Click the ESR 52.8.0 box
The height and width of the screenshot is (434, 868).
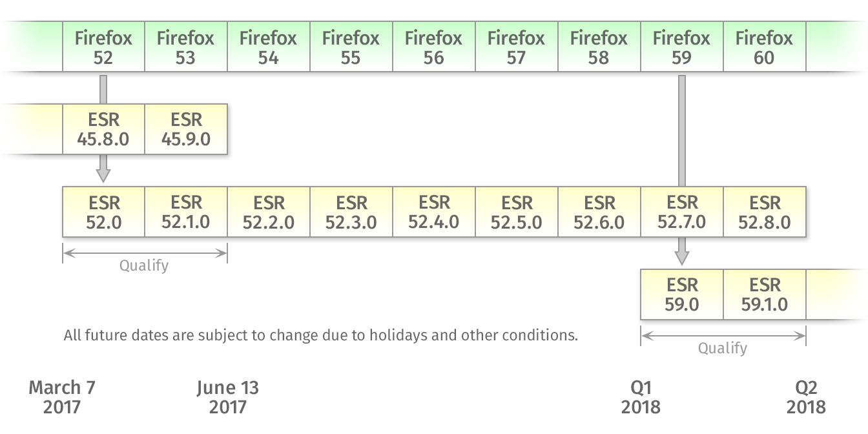tap(765, 212)
